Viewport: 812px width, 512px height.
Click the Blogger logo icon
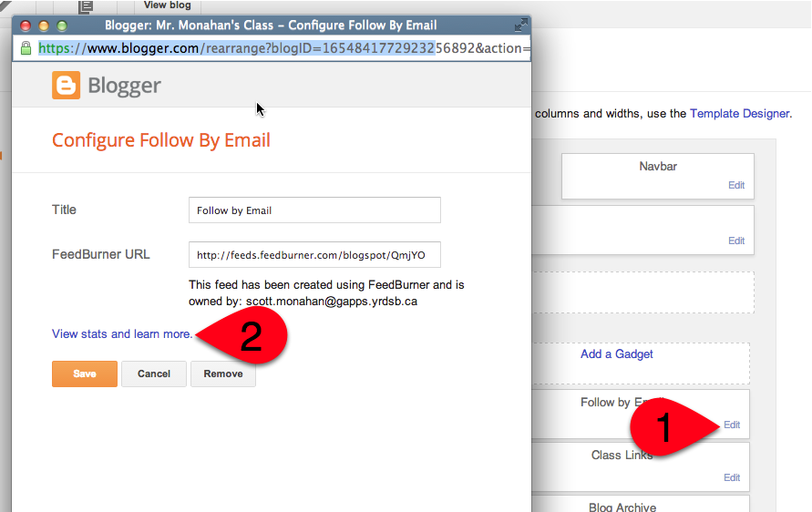(66, 85)
